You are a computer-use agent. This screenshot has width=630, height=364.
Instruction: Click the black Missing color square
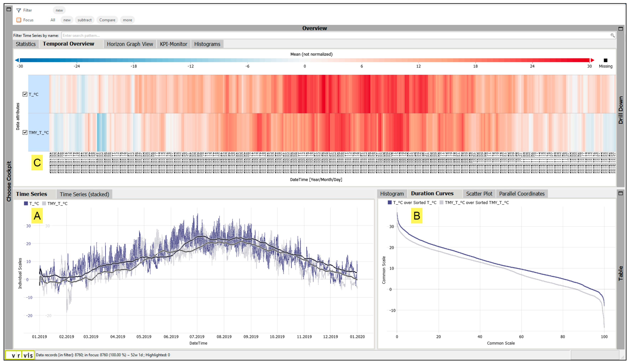[x=605, y=60]
